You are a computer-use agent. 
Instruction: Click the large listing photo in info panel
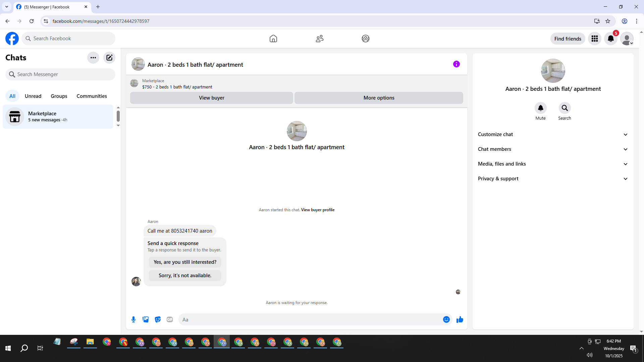tap(553, 71)
